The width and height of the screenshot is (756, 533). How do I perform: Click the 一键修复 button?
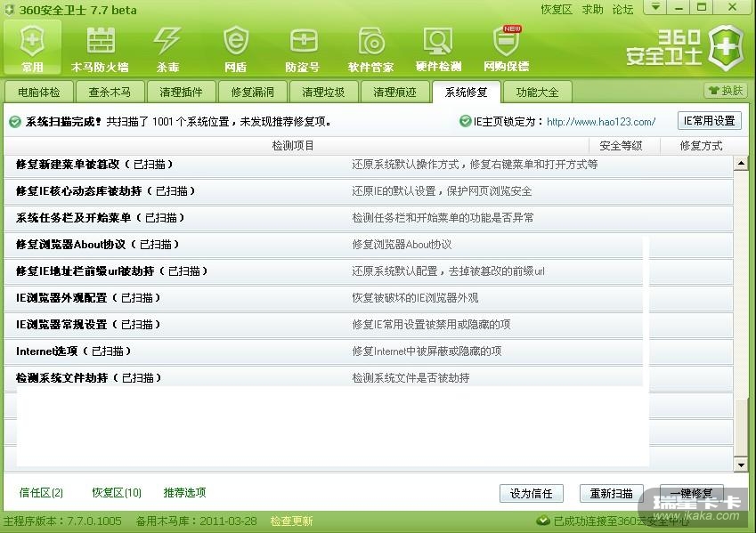[691, 494]
